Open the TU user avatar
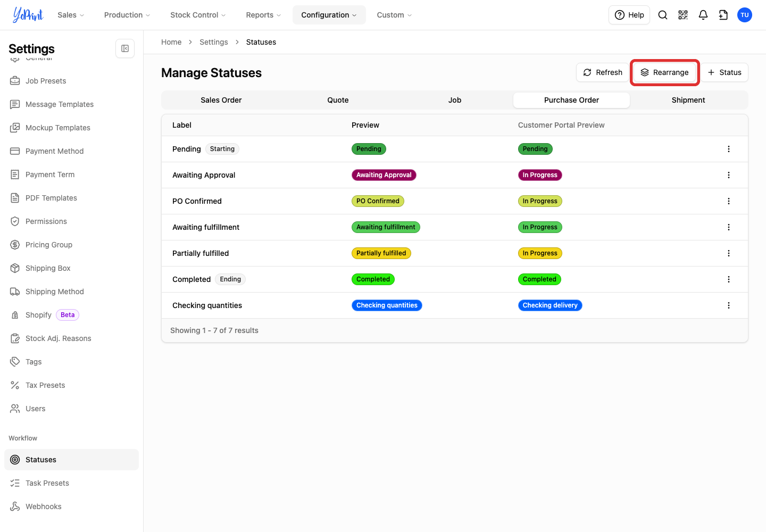The height and width of the screenshot is (532, 766). (745, 15)
